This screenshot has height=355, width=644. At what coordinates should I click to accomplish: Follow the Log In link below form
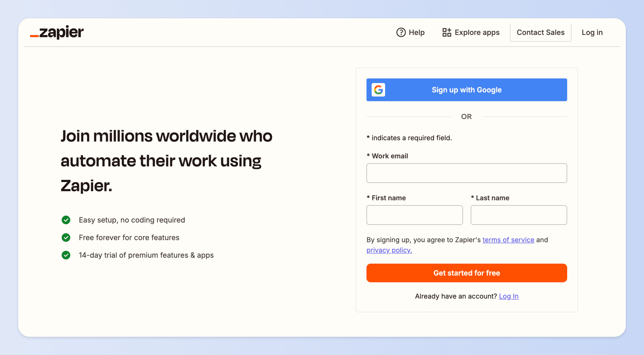point(508,296)
